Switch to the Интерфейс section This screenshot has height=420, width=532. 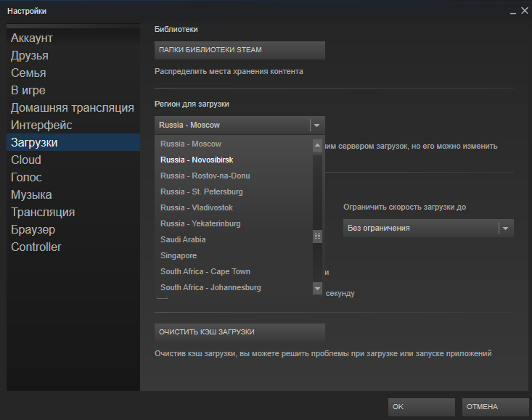point(73,125)
